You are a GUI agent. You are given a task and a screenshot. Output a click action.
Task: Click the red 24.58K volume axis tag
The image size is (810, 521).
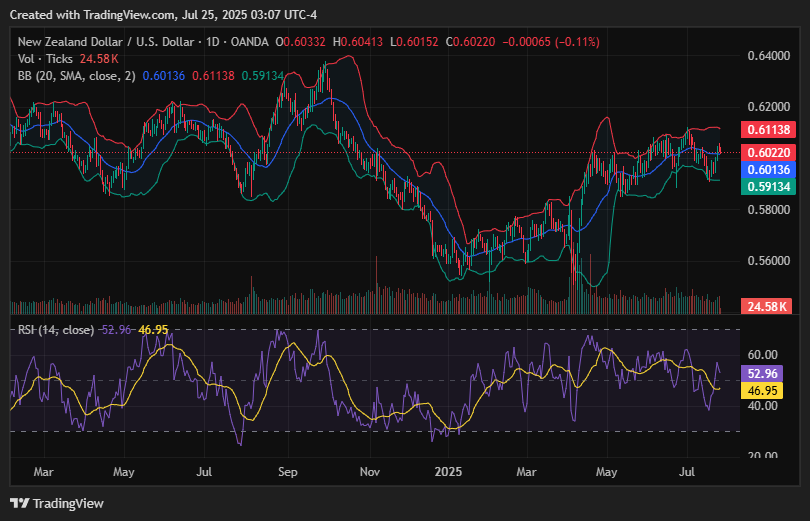(767, 306)
